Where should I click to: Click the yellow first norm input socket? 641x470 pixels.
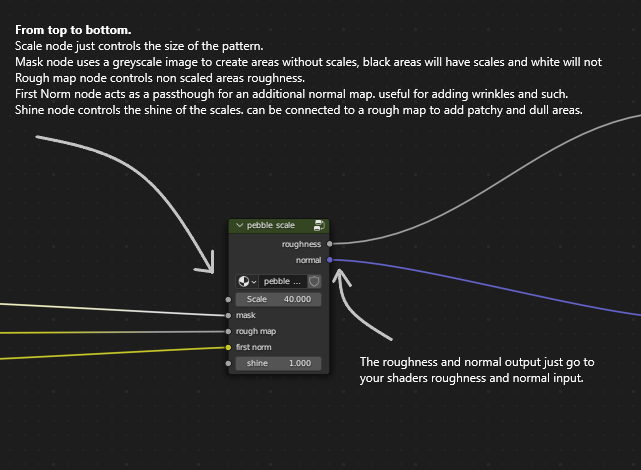tap(229, 347)
